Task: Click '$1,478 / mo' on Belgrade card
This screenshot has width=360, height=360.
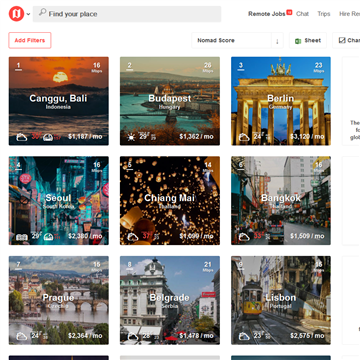Action: 196,336
